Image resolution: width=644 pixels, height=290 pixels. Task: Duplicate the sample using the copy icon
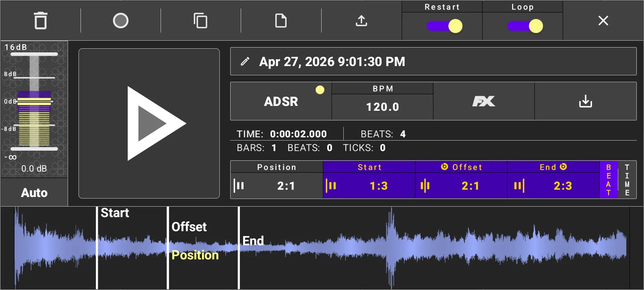(200, 21)
